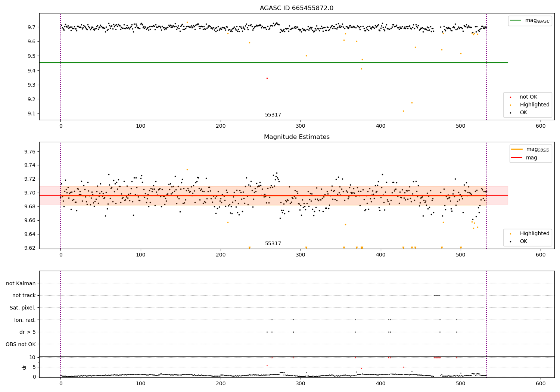This screenshot has height=392, width=560.
Task: Select "not OK" legend entry in top plot
Action: coord(528,97)
